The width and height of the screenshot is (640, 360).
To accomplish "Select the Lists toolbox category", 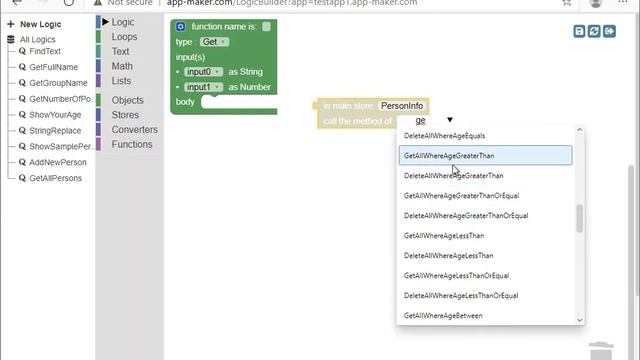I will pos(121,81).
